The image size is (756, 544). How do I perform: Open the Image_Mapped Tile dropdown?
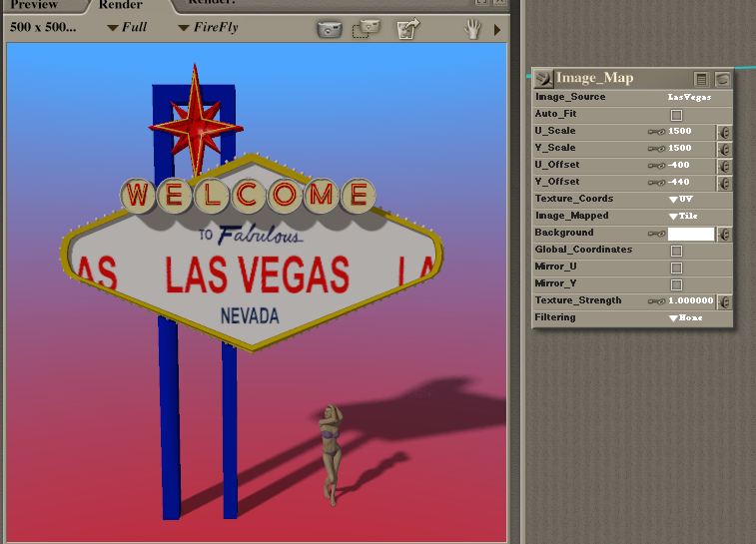click(683, 216)
